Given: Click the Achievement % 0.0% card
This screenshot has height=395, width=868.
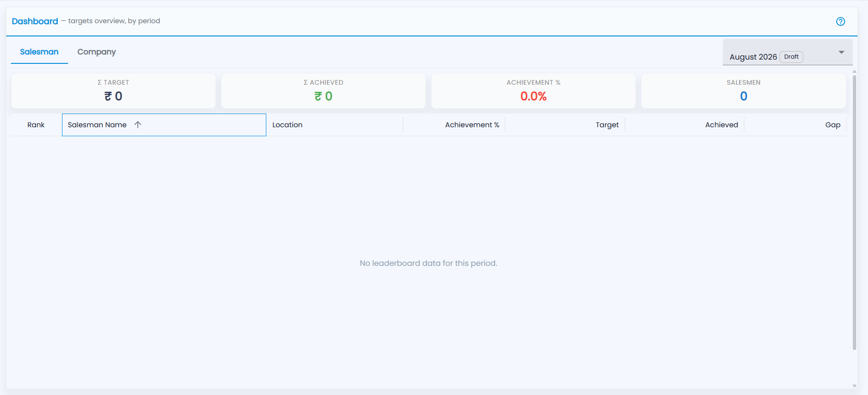Looking at the screenshot, I should click(534, 91).
